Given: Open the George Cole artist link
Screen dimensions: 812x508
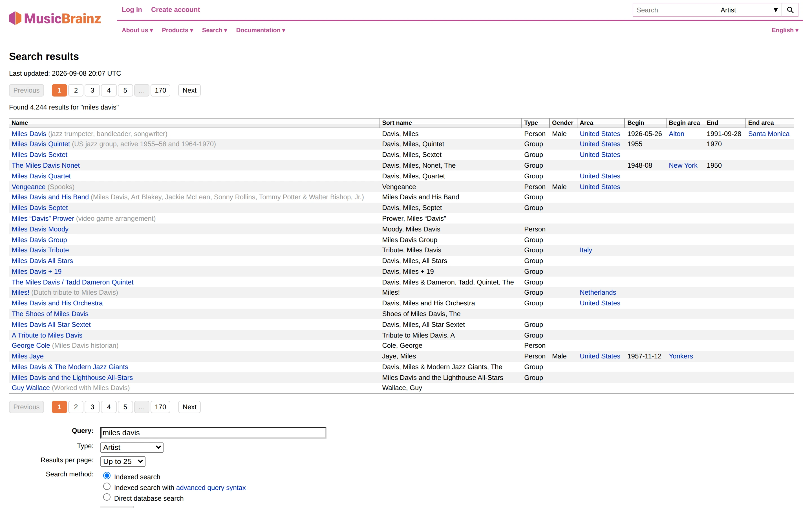Looking at the screenshot, I should [31, 345].
